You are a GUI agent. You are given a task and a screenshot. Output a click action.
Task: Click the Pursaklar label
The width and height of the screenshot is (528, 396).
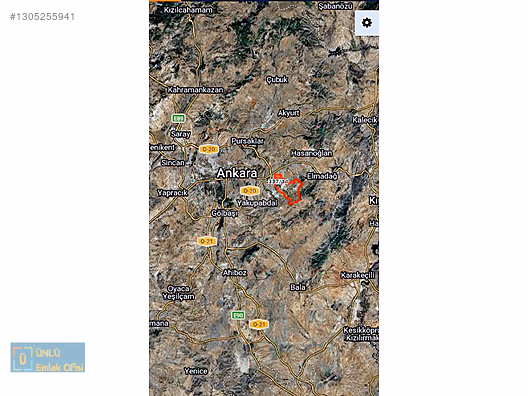(247, 141)
